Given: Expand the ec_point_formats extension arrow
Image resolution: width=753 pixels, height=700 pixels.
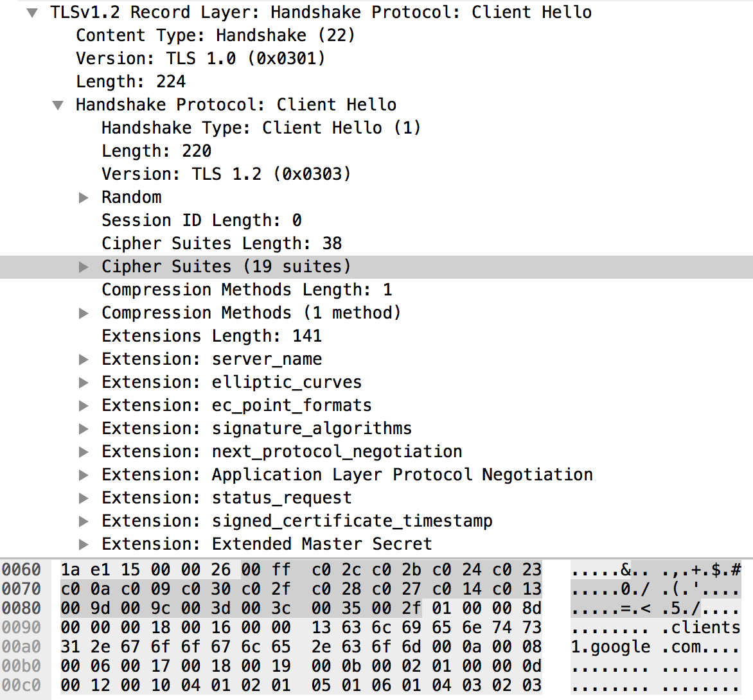Looking at the screenshot, I should (84, 406).
